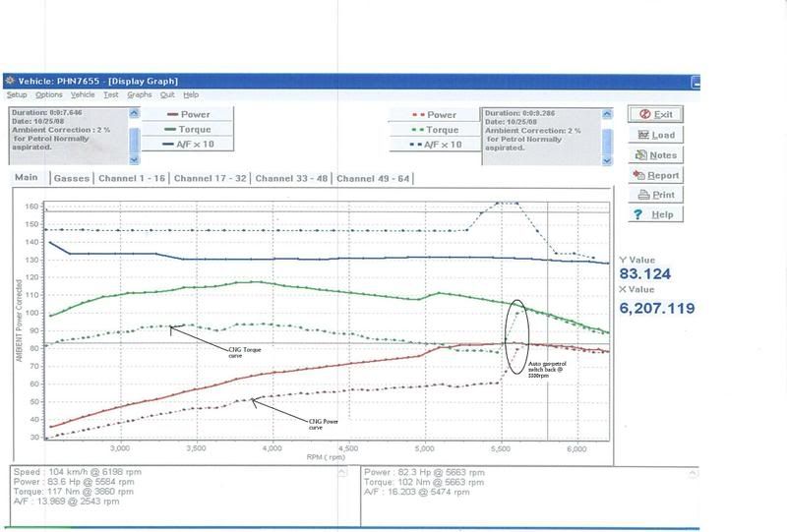This screenshot has width=787, height=532.
Task: Toggle the solid A/F x 10 legend entry
Action: pos(188,145)
